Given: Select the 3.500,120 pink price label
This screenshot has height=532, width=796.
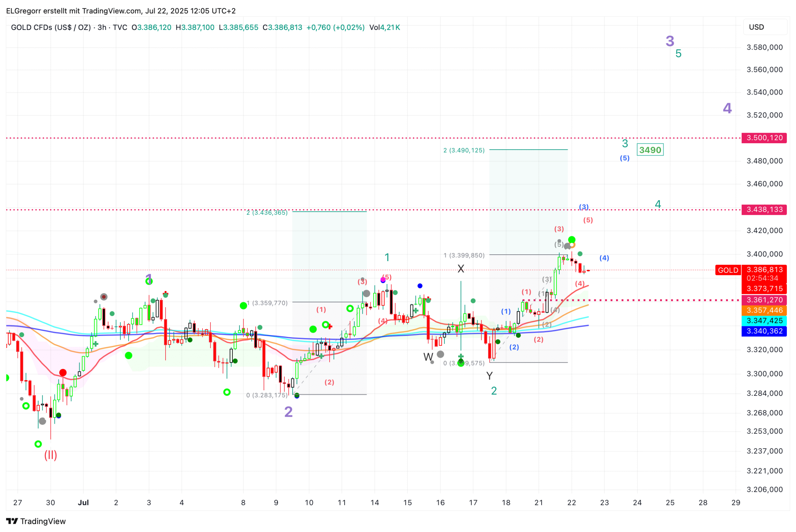Looking at the screenshot, I should coord(764,138).
